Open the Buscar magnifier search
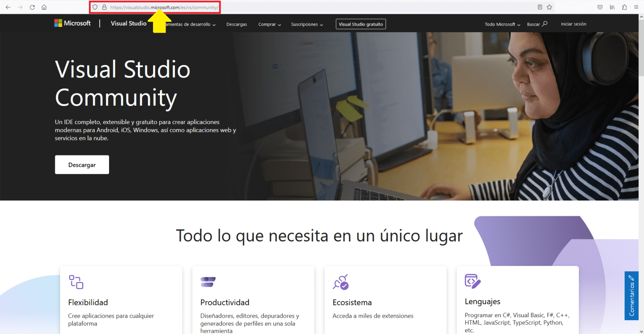The image size is (644, 334). tap(537, 24)
